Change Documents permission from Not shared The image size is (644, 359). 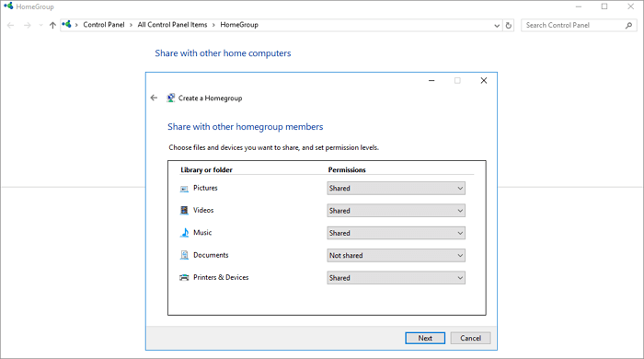tap(396, 256)
